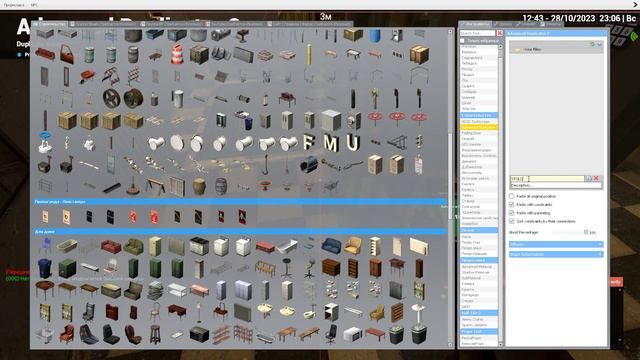Tick the favorites-only checkbox under tool search
The height and width of the screenshot is (360, 640).
tap(462, 41)
